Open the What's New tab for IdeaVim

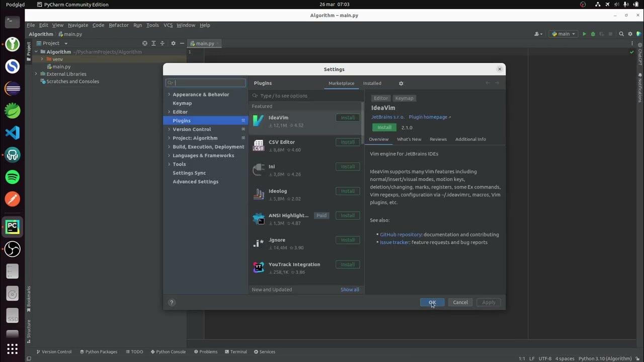pyautogui.click(x=409, y=139)
